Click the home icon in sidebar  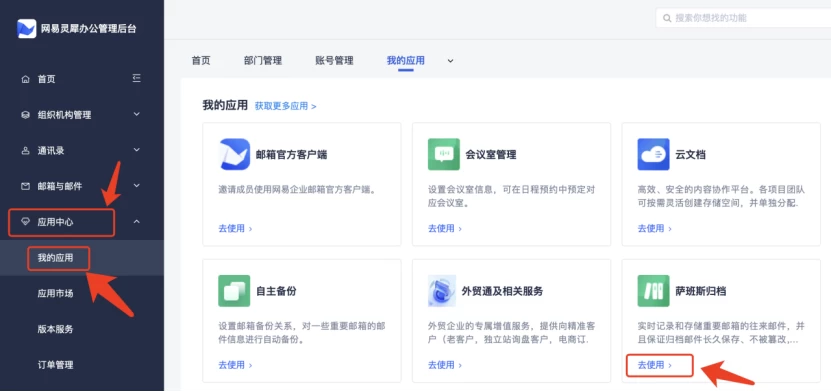[x=25, y=79]
